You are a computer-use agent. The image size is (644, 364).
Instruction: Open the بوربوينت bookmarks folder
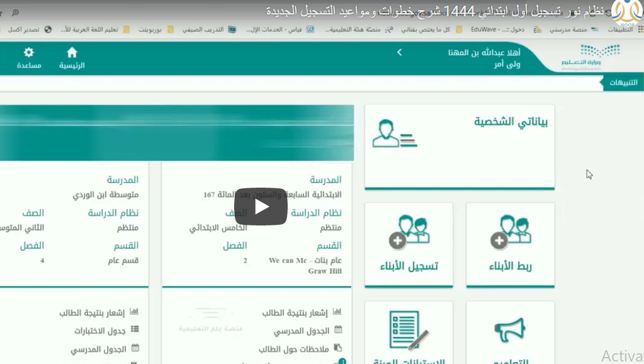150,30
